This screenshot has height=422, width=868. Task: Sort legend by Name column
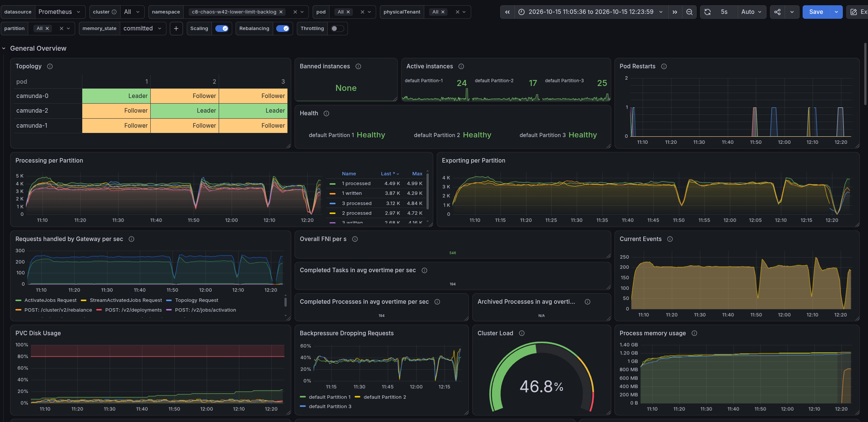[x=349, y=174]
